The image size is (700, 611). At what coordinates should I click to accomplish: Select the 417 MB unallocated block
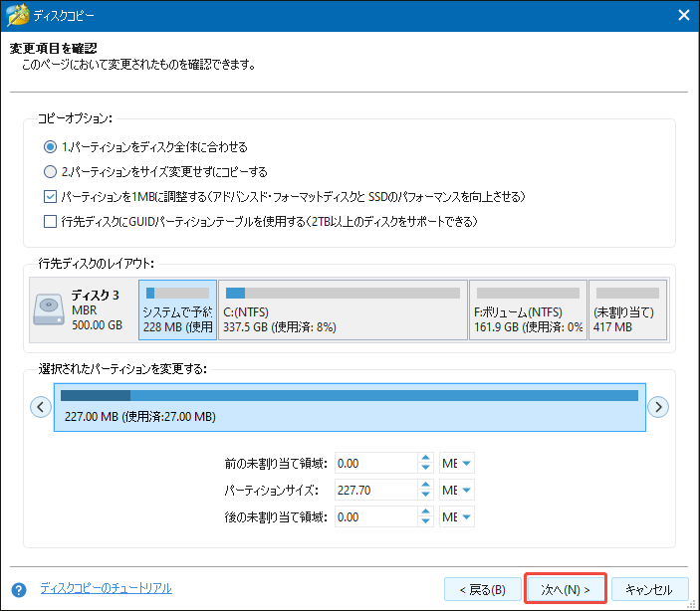627,310
